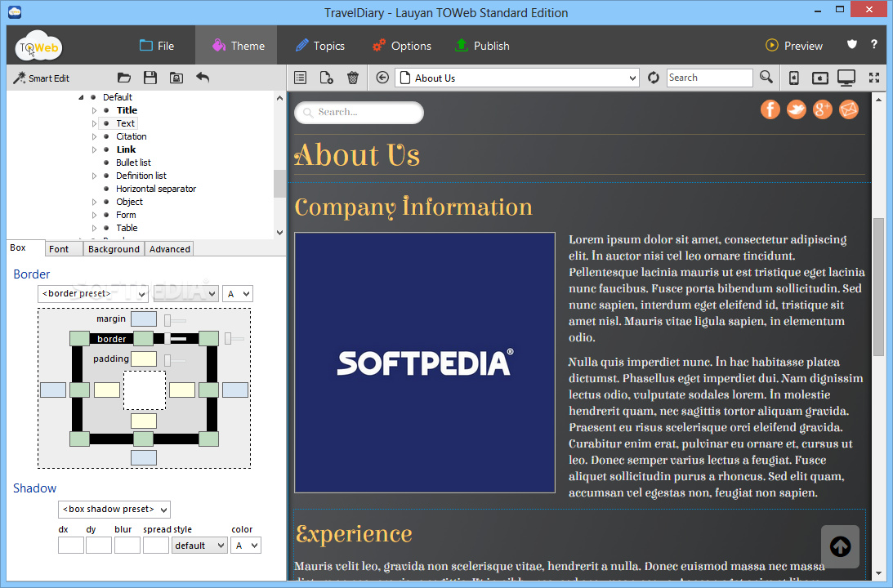Click the Facebook icon in preview
The image size is (893, 588).
770,109
